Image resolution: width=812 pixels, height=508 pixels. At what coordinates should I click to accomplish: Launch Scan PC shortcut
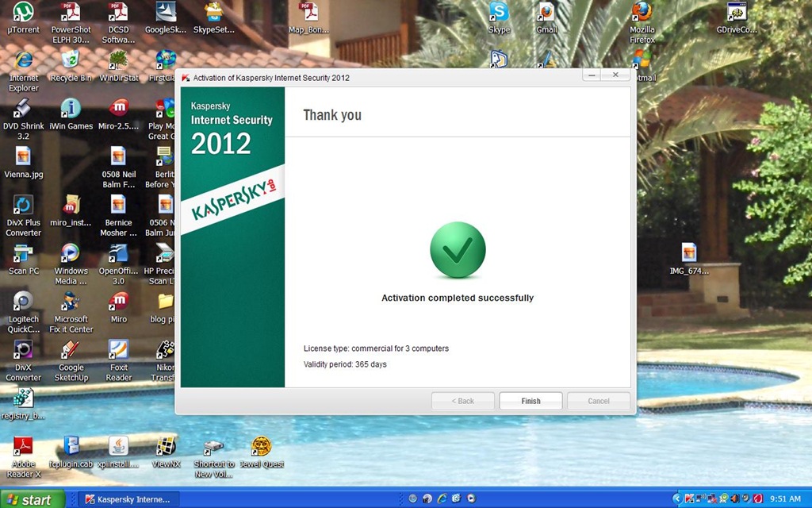click(x=23, y=260)
